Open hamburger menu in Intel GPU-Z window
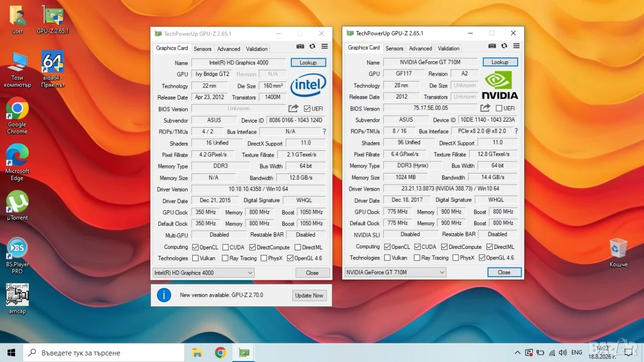This screenshot has height=362, width=644. (x=325, y=46)
